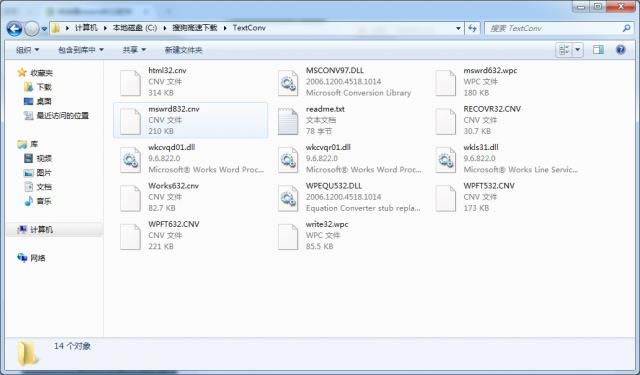Open the 包含到库中 menu
The height and width of the screenshot is (375, 640).
(80, 50)
